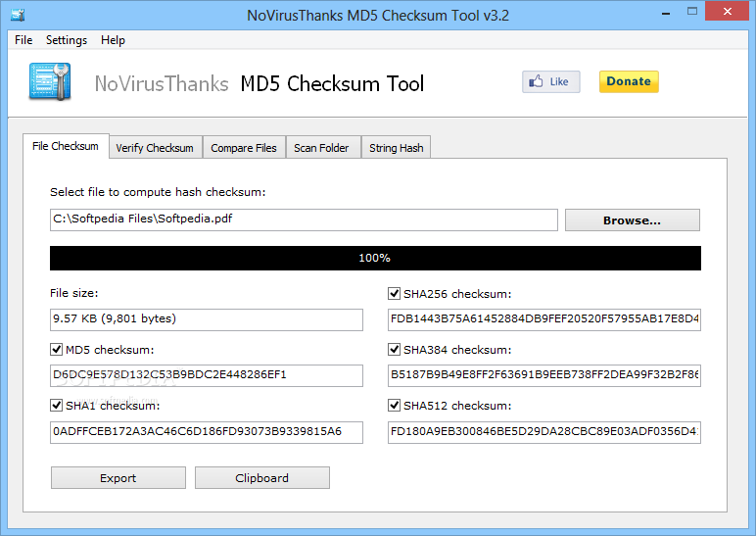Click the 100% progress bar
The height and width of the screenshot is (536, 756).
click(375, 258)
